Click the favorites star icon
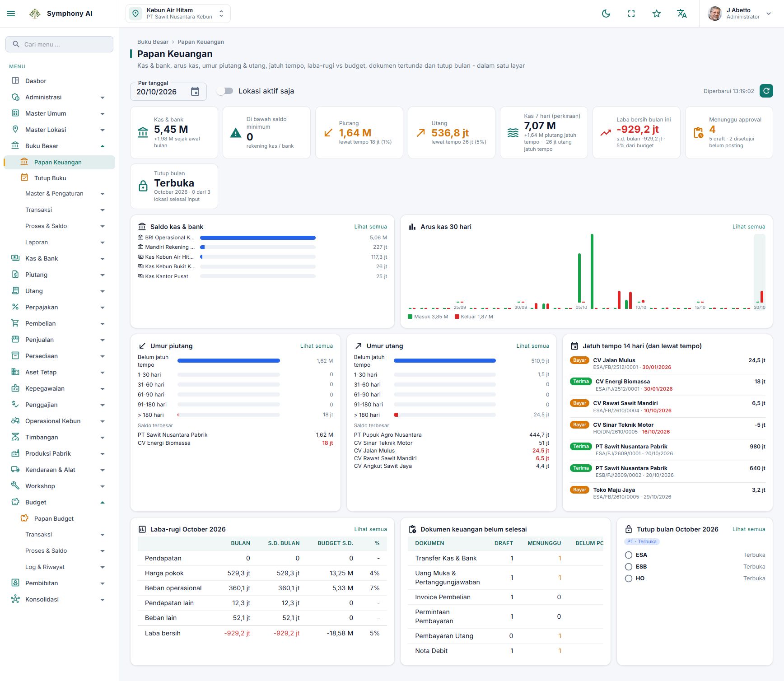 pyautogui.click(x=657, y=14)
